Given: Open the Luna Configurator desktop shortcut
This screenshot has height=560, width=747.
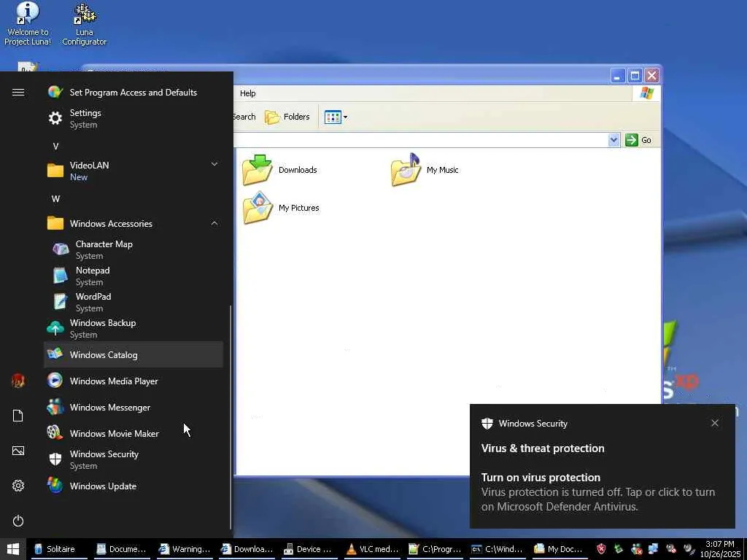Looking at the screenshot, I should click(x=85, y=24).
